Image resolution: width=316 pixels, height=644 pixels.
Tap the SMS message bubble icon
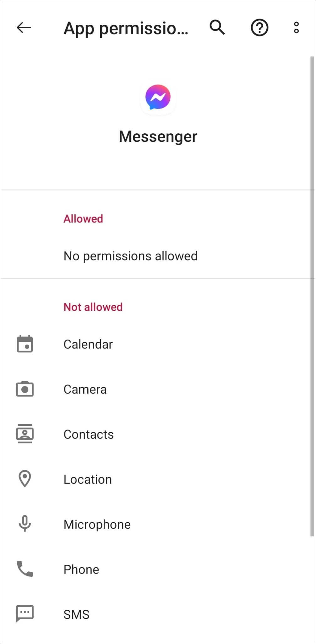click(x=25, y=613)
